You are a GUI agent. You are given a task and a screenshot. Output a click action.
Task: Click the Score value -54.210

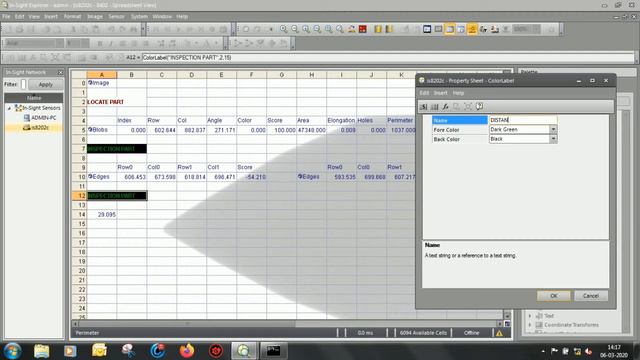click(x=251, y=177)
